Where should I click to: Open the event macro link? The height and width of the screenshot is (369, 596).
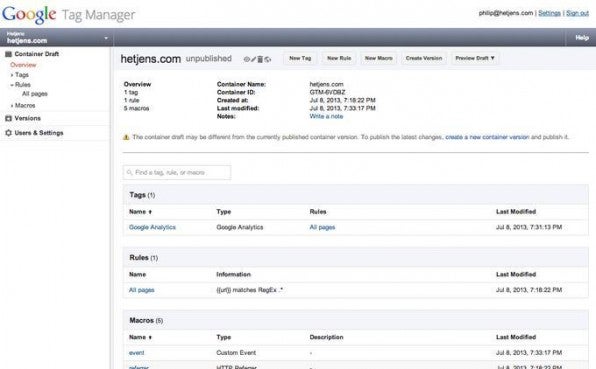[x=136, y=353]
